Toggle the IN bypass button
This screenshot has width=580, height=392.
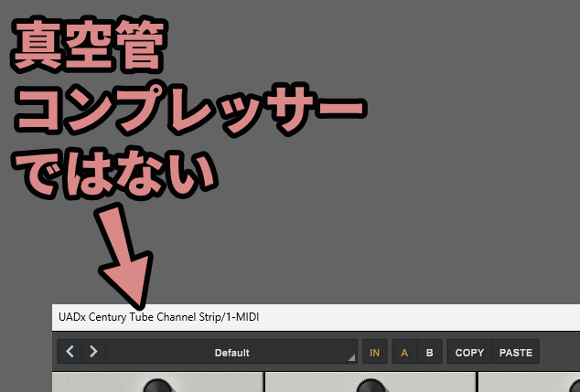375,352
